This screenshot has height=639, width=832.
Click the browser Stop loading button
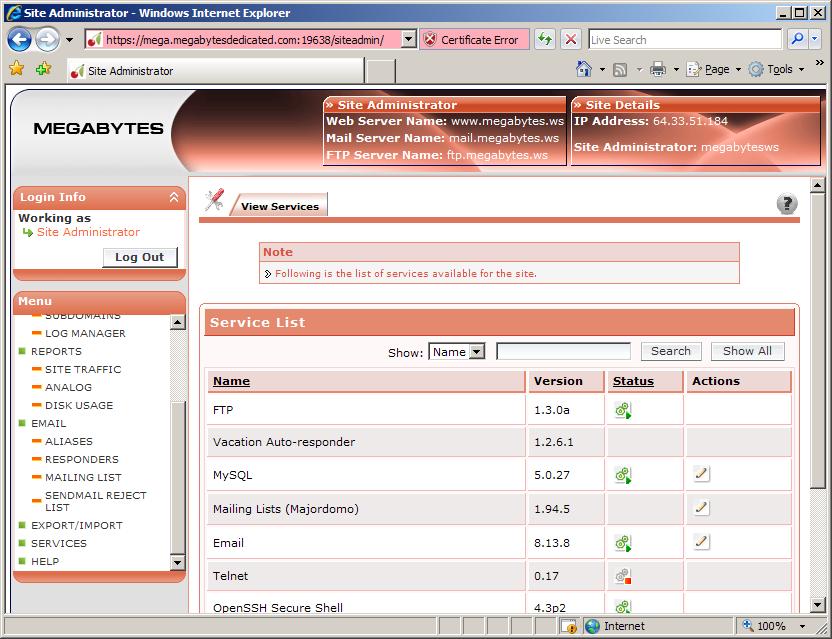[571, 40]
